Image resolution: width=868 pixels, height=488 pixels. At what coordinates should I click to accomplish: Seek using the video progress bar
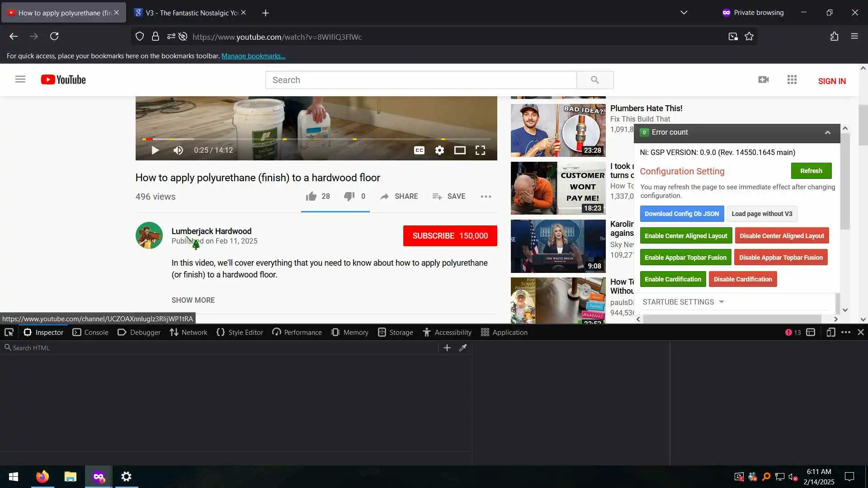click(x=316, y=139)
